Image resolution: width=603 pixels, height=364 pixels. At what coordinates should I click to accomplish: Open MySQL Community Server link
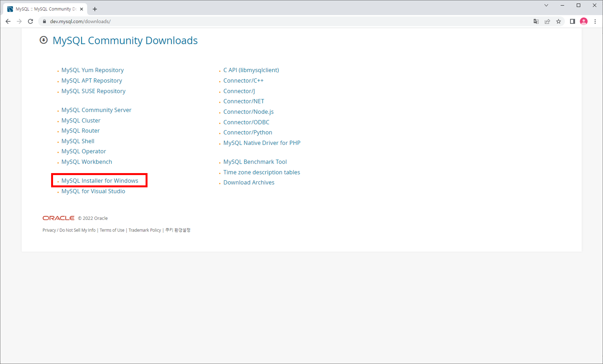(x=96, y=110)
